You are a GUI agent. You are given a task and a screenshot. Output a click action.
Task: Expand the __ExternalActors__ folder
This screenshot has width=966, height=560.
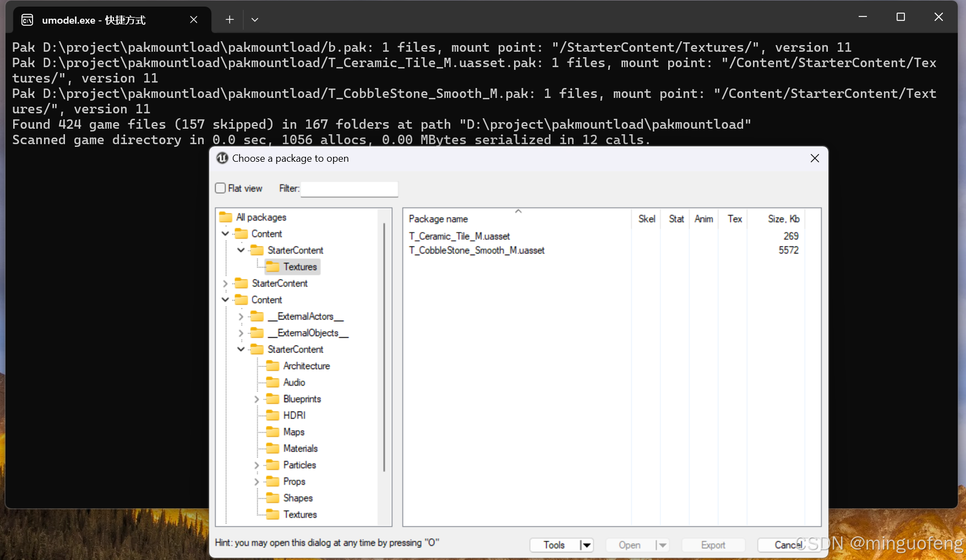click(x=241, y=316)
